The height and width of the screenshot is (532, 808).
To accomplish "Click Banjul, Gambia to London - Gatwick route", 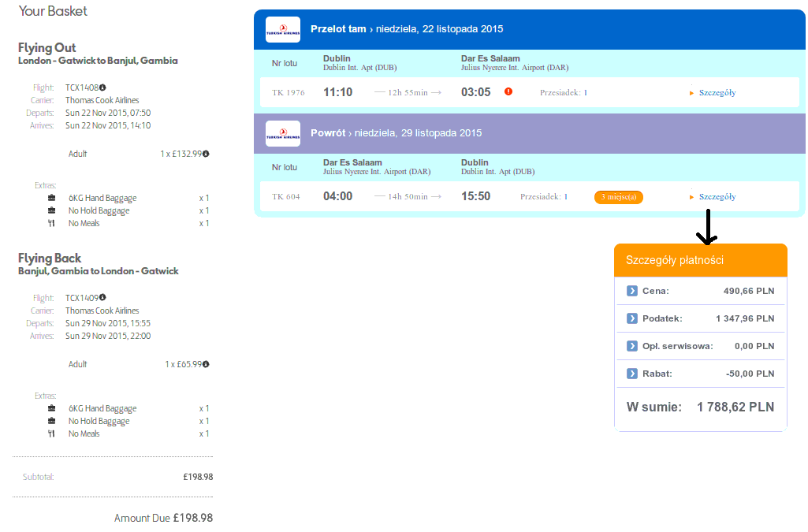I will 99,271.
